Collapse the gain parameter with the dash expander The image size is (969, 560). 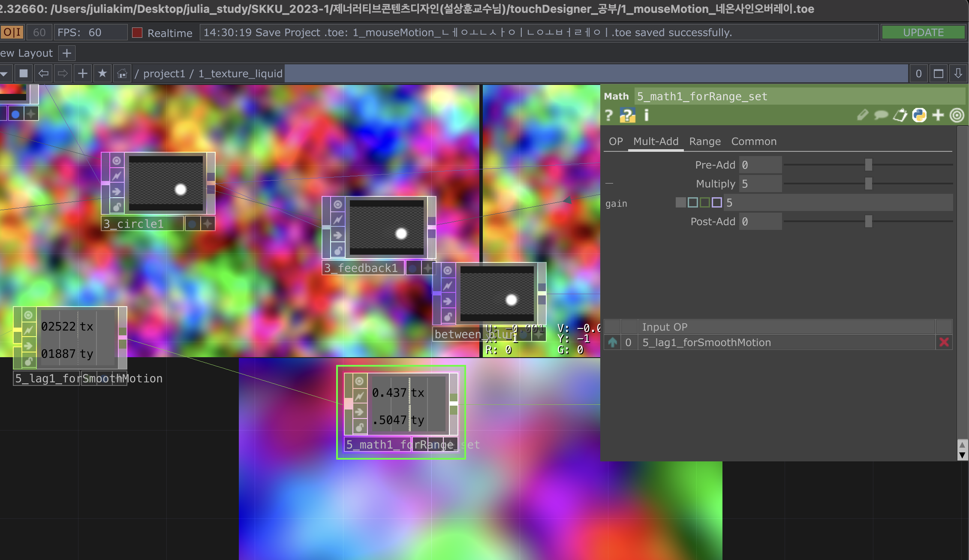coord(609,184)
